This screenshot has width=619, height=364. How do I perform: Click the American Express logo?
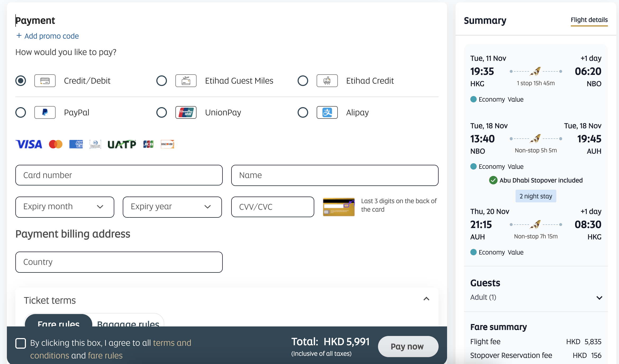[x=76, y=144]
